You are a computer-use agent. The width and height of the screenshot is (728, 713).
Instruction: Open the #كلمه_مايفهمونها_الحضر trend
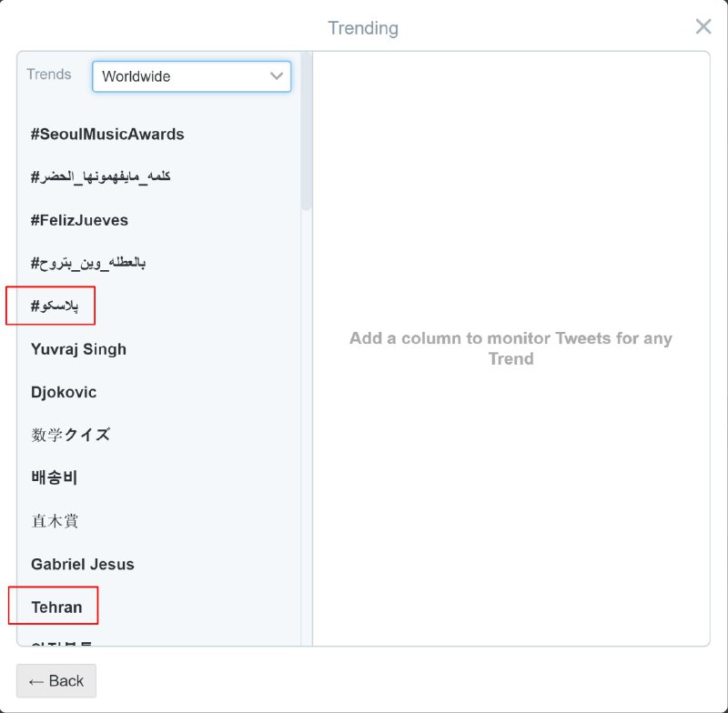[x=100, y=177]
